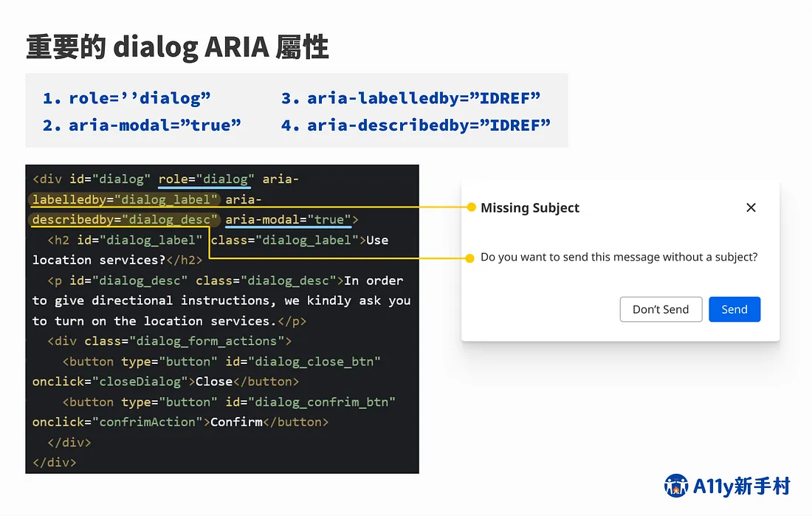Click onclick="closeDialog" in the code
This screenshot has height=516, width=812.
110,382
